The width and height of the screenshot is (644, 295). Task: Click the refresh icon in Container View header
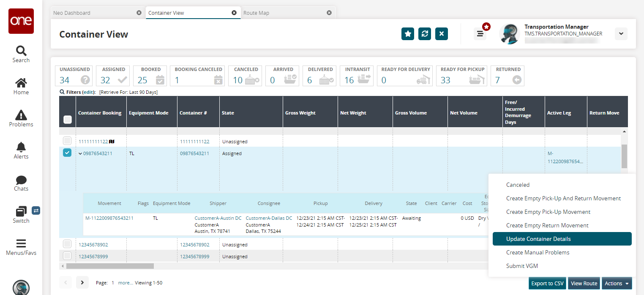coord(424,34)
